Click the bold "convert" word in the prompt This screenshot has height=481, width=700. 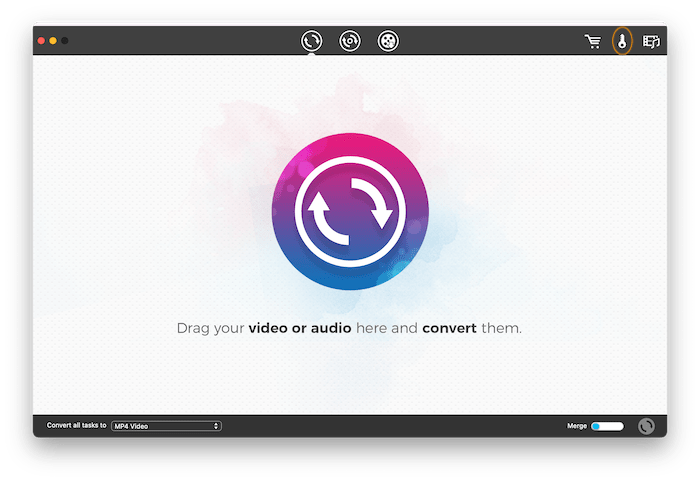pyautogui.click(x=452, y=328)
